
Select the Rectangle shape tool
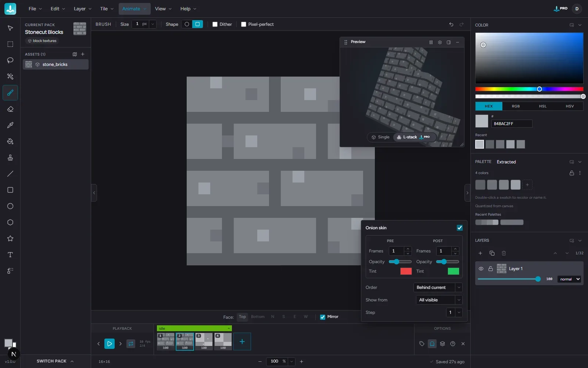(x=10, y=190)
